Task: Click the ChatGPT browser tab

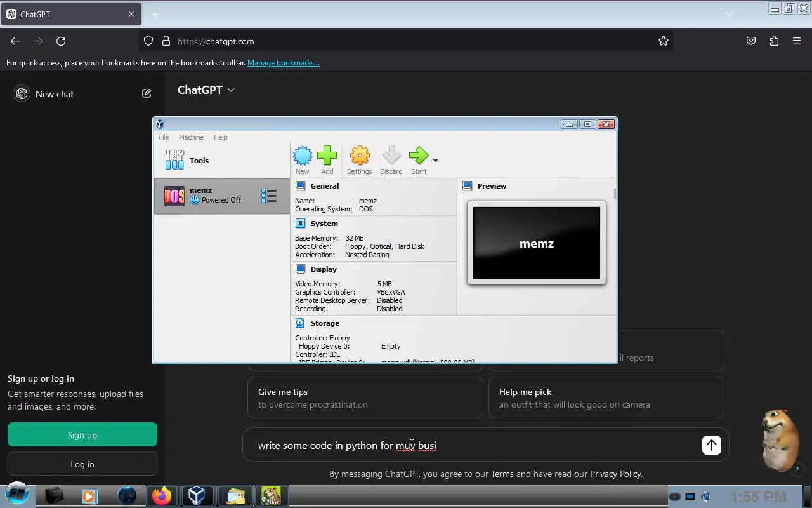Action: tap(71, 14)
